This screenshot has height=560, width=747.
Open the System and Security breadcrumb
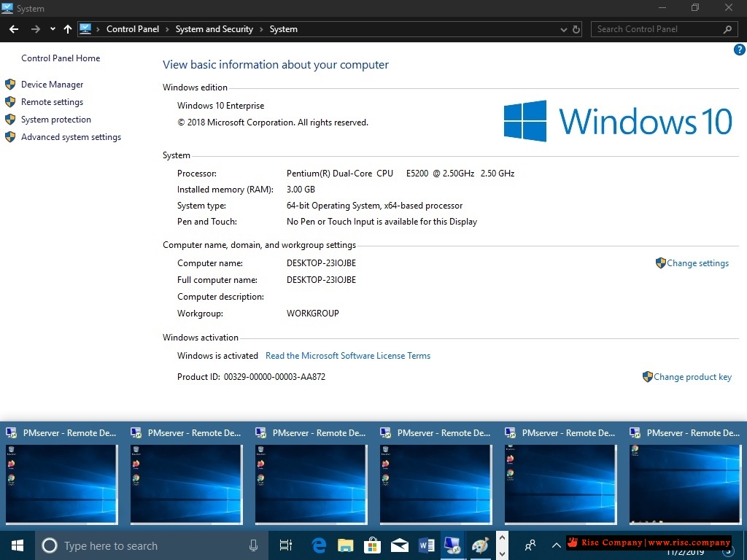214,29
